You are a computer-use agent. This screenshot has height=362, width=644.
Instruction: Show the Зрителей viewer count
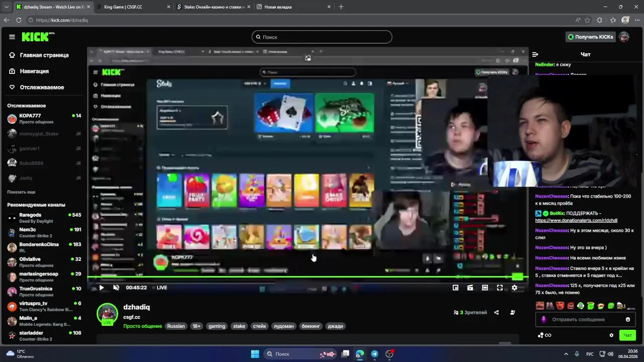click(470, 313)
